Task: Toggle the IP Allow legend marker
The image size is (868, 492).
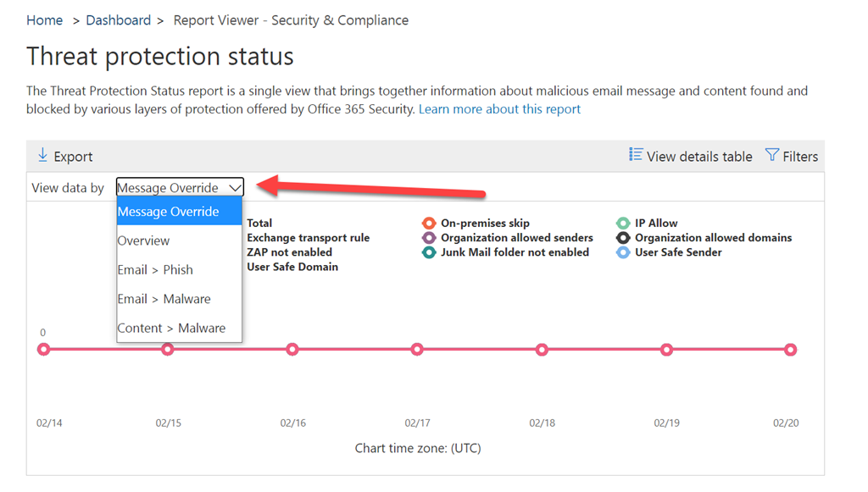Action: [623, 224]
